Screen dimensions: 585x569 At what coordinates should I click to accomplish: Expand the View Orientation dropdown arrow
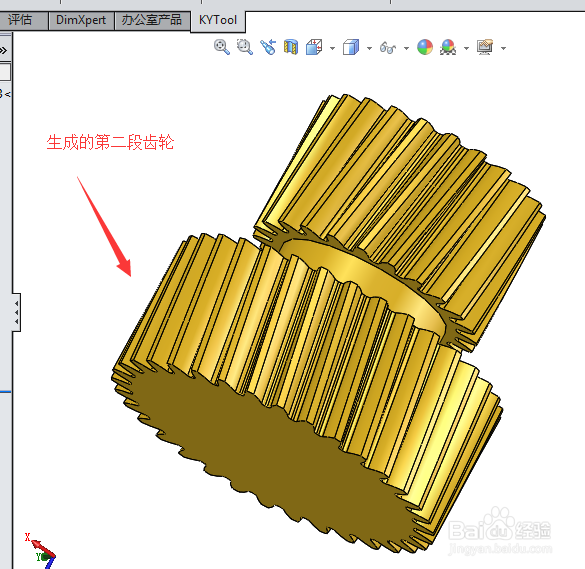coord(332,48)
